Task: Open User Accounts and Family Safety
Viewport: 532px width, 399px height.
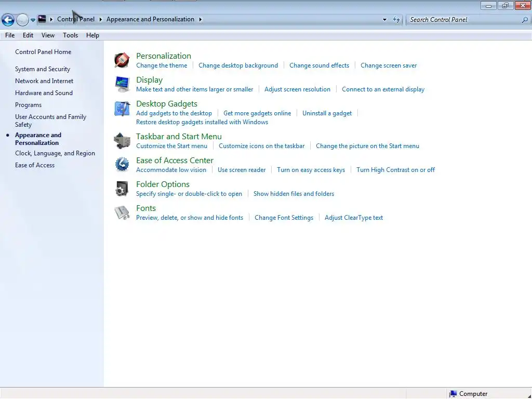Action: tap(50, 121)
